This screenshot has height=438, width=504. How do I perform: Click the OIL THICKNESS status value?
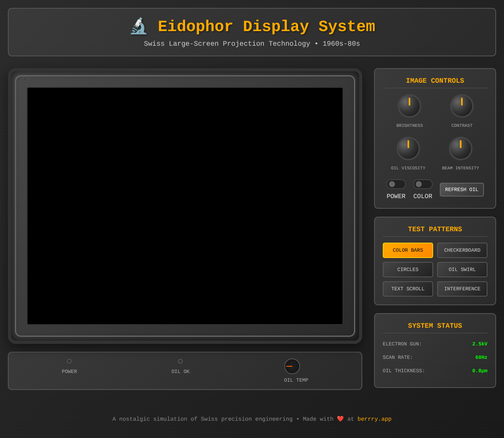click(x=480, y=371)
